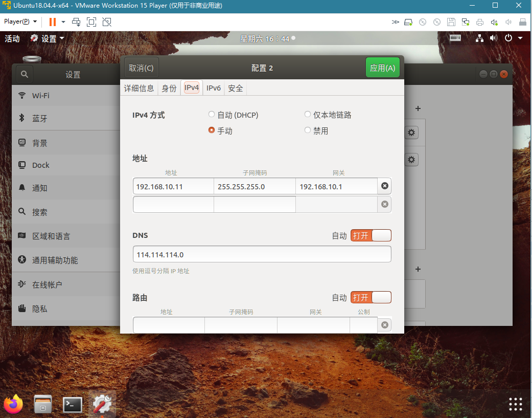Open the Files manager from the dock

(x=43, y=404)
